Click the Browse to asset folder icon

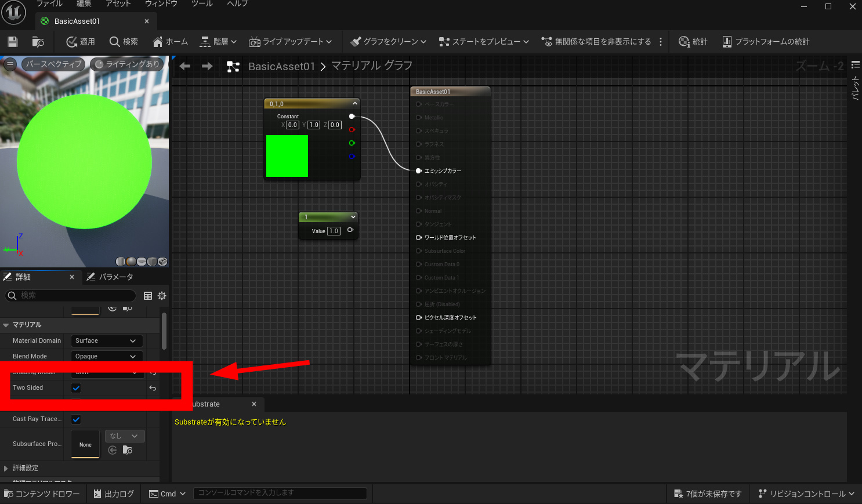pyautogui.click(x=38, y=42)
